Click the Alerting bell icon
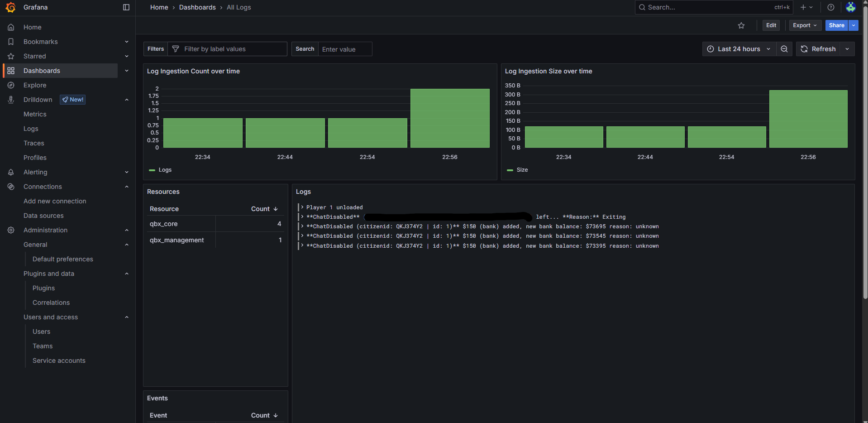This screenshot has height=423, width=868. pos(11,172)
